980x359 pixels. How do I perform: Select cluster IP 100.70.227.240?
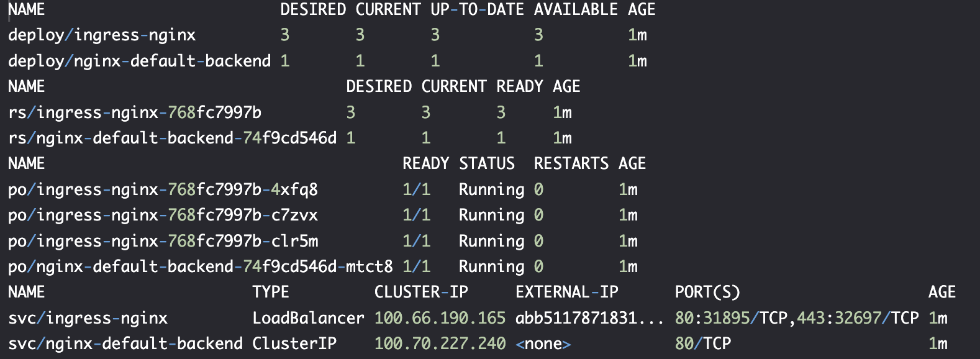pos(440,343)
